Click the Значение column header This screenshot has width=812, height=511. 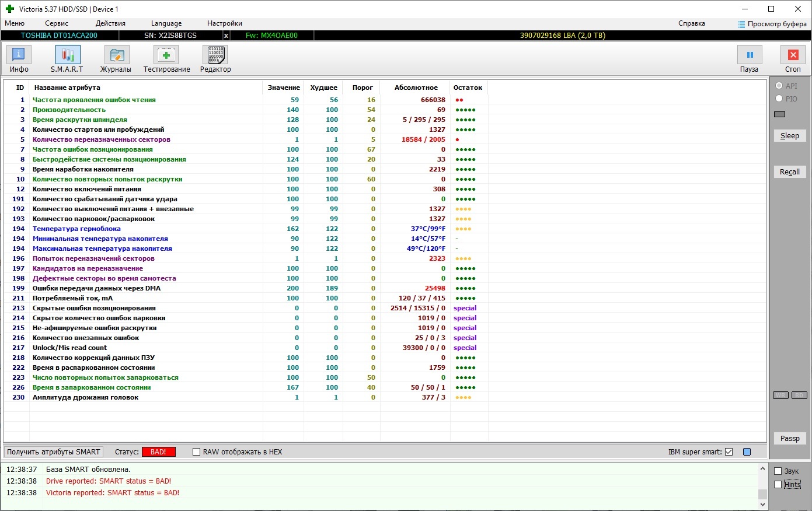[284, 87]
